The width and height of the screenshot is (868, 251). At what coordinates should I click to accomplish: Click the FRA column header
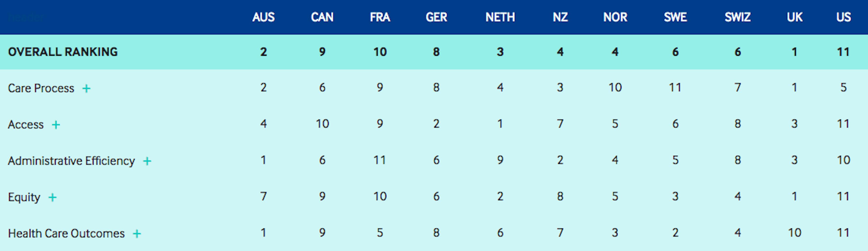(380, 17)
